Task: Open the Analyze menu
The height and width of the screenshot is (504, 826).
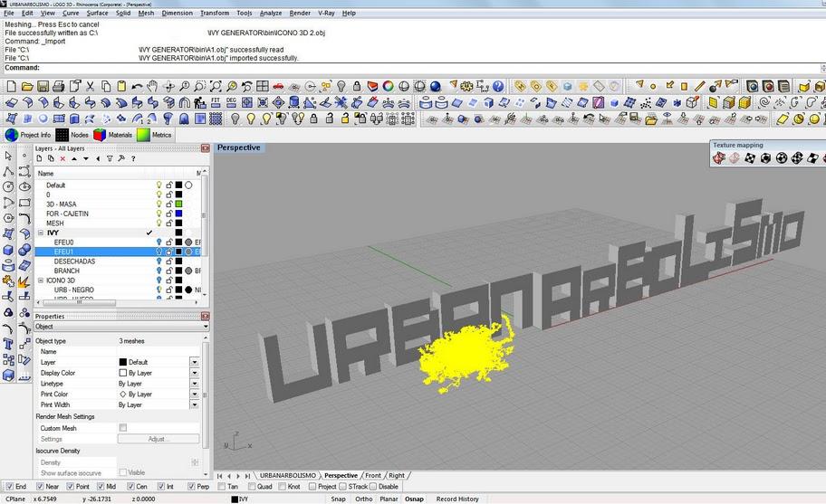Action: [270, 14]
